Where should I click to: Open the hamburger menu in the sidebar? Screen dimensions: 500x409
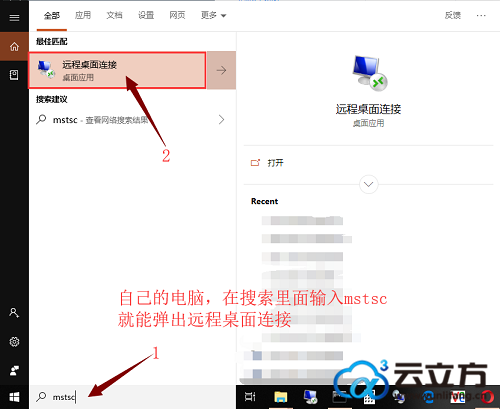click(14, 17)
